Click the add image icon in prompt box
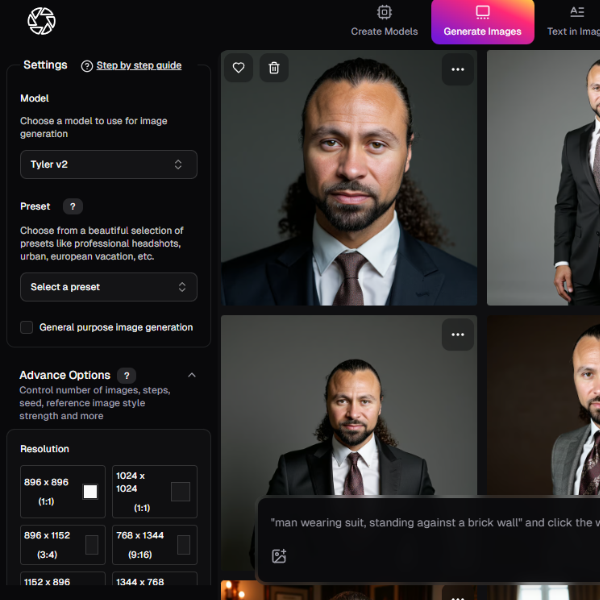600x600 pixels. click(279, 556)
